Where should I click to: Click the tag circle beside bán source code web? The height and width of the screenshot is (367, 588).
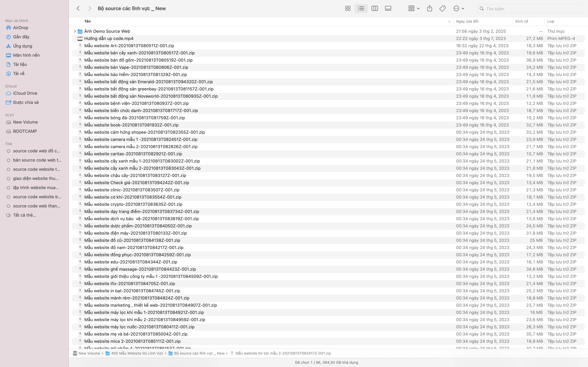[8, 160]
